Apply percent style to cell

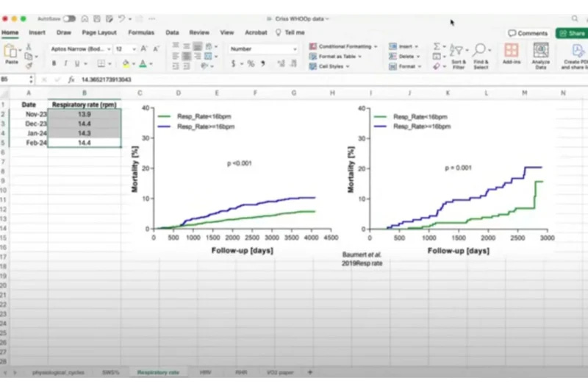(x=251, y=64)
